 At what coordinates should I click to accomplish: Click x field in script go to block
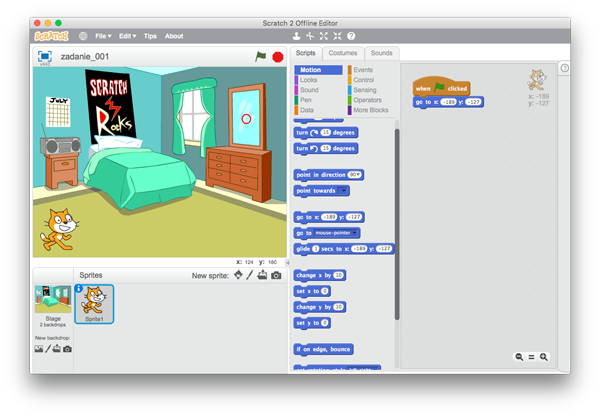click(448, 102)
